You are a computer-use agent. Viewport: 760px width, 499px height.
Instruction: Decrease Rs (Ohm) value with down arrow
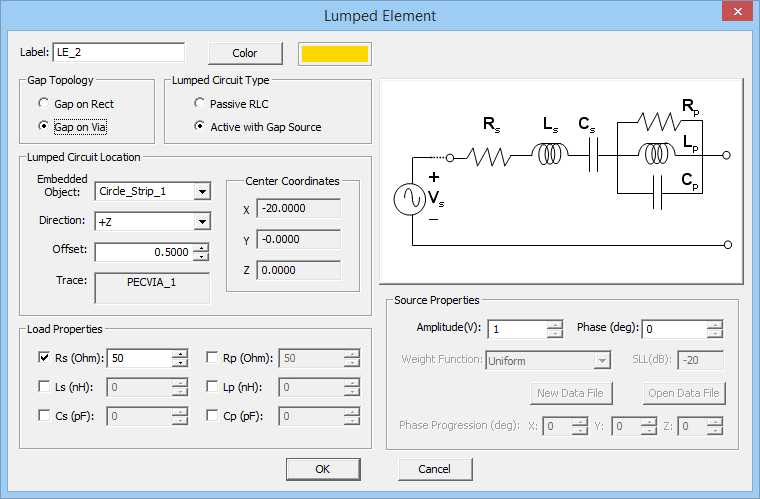click(180, 362)
